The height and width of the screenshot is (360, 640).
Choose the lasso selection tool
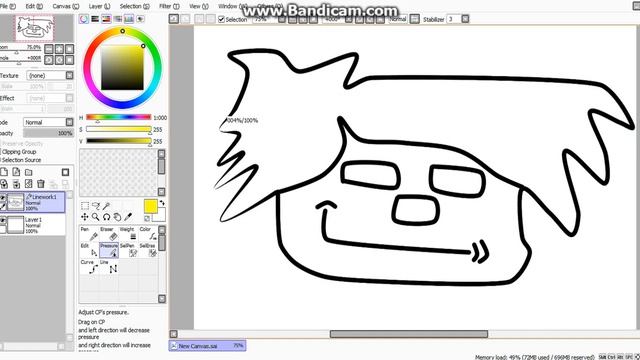click(96, 206)
